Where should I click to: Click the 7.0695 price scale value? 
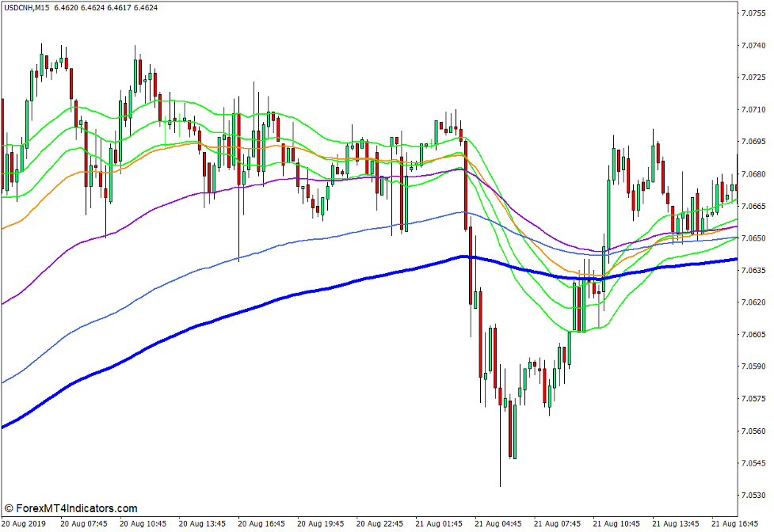tap(754, 142)
